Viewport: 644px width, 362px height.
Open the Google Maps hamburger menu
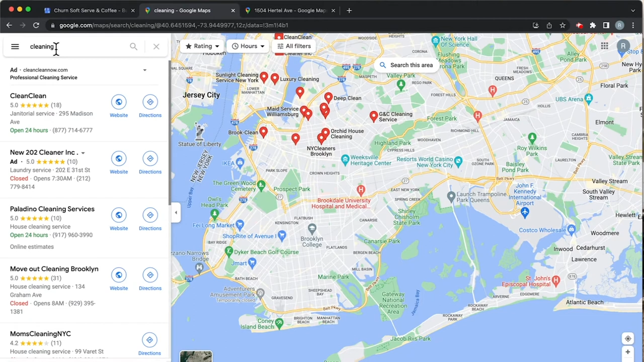pyautogui.click(x=15, y=47)
